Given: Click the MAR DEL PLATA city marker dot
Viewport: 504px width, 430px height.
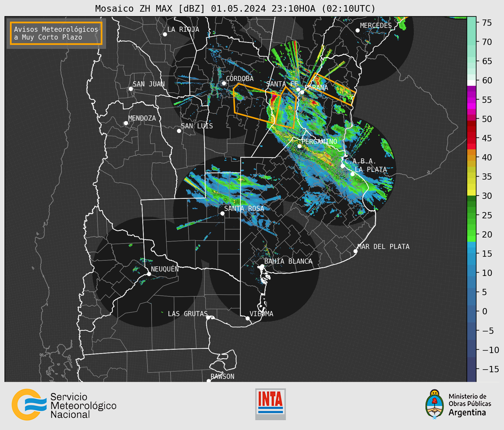Looking at the screenshot, I should pyautogui.click(x=355, y=251).
